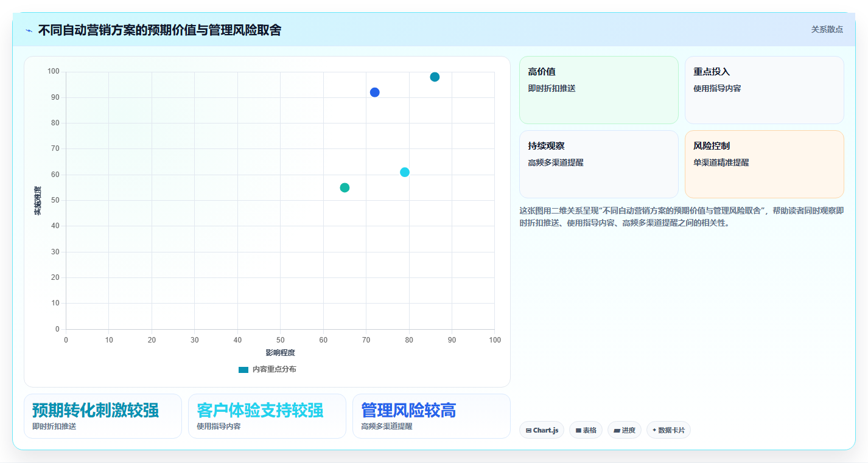
Task: Click the 预期转化刺激较强 summary card
Action: point(103,416)
